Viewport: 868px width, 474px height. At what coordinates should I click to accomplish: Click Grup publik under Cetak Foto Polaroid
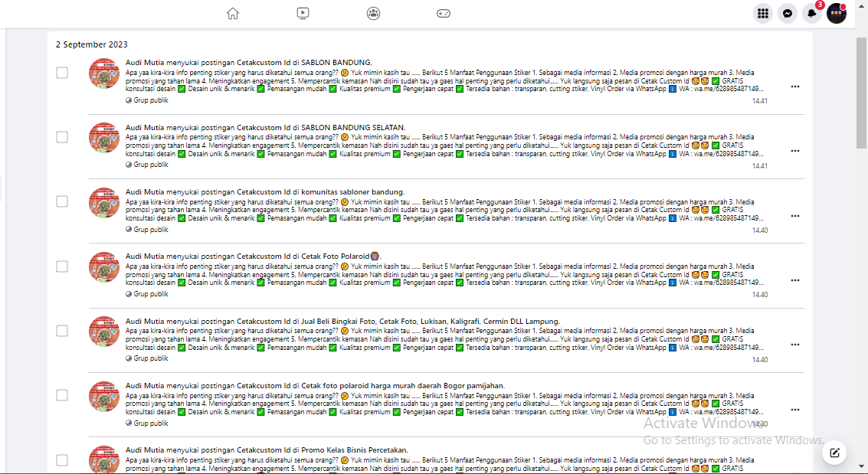pos(146,294)
